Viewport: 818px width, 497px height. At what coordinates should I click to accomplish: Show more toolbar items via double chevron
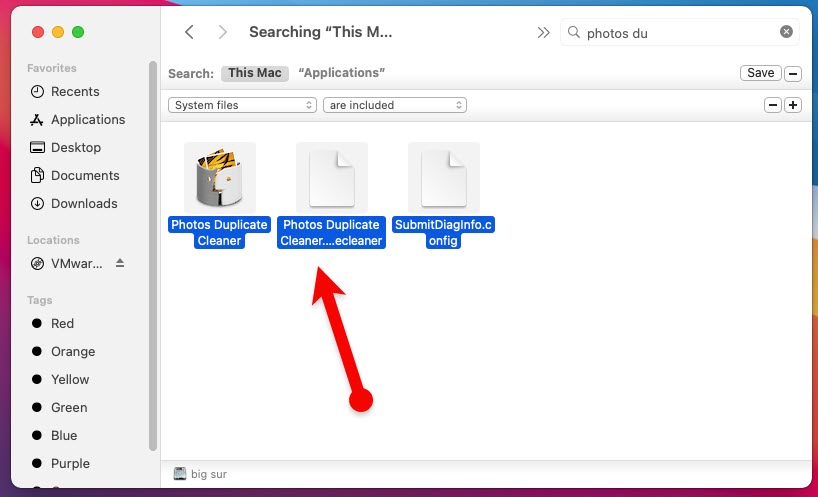543,32
